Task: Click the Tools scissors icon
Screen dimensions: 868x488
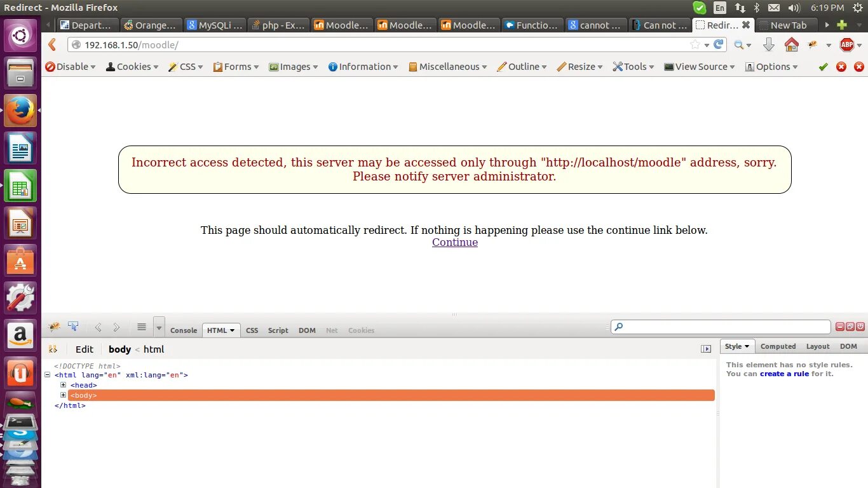Action: [x=617, y=66]
